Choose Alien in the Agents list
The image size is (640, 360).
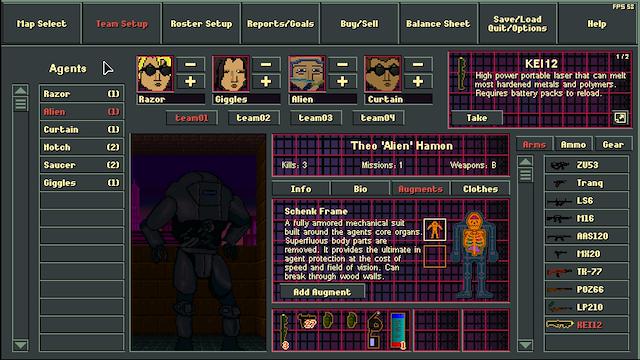pyautogui.click(x=82, y=112)
